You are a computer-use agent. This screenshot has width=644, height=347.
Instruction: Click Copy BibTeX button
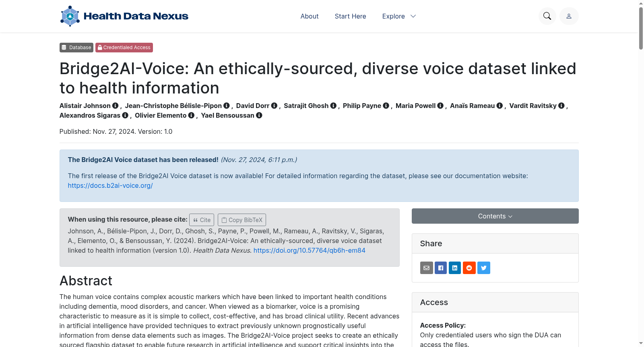point(242,220)
